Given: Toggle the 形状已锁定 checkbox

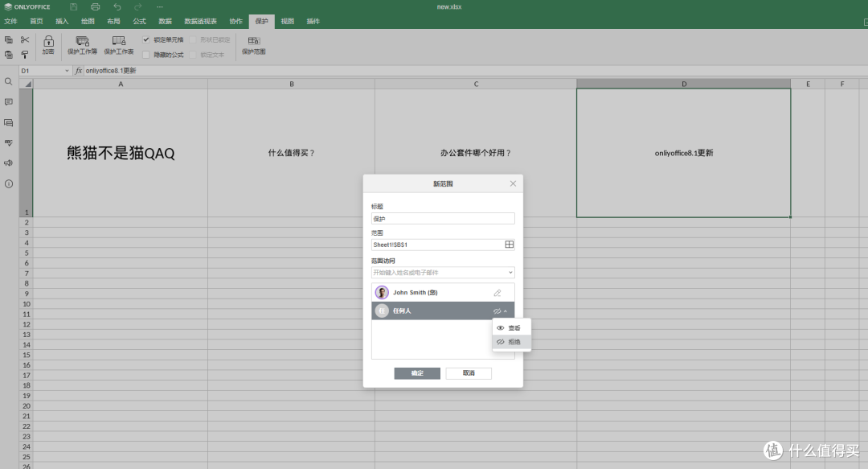Looking at the screenshot, I should pos(193,39).
